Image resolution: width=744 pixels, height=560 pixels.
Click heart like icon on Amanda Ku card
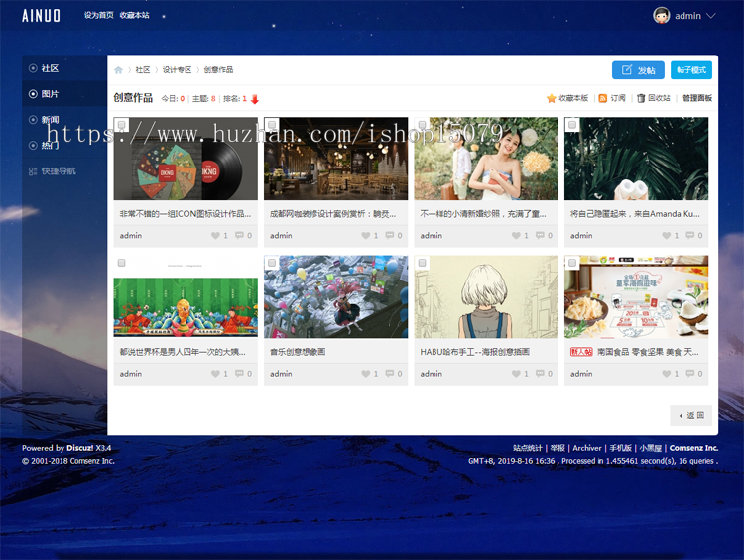click(667, 235)
